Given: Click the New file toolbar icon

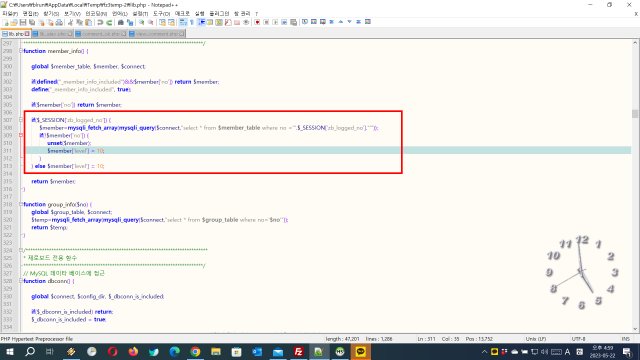Looking at the screenshot, I should point(6,22).
